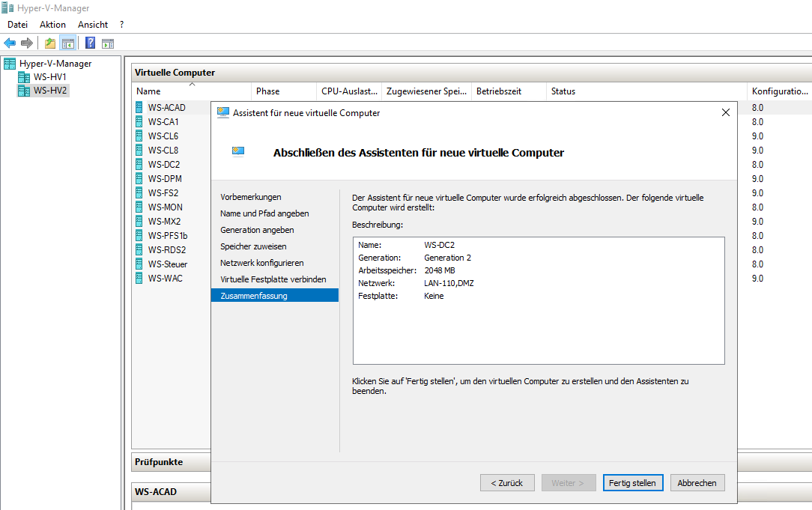Screen dimensions: 812x510
Task: Click the VM icon beside WS-ACAD
Action: pos(139,107)
